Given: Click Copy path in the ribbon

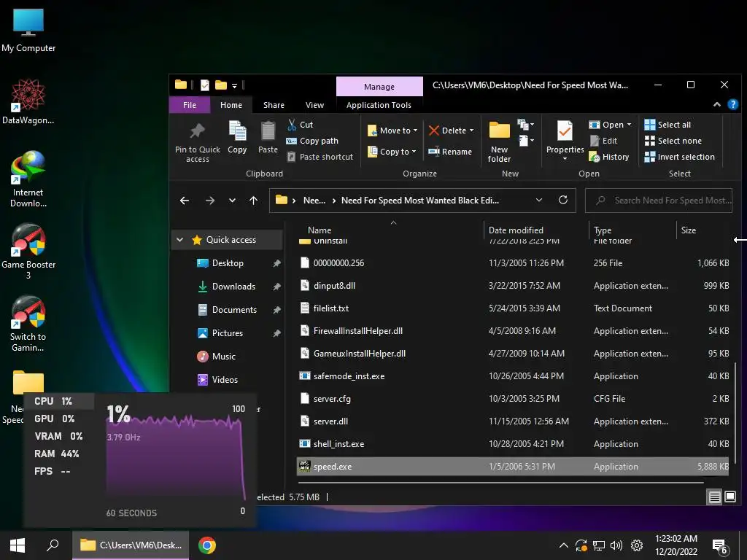Looking at the screenshot, I should point(312,141).
